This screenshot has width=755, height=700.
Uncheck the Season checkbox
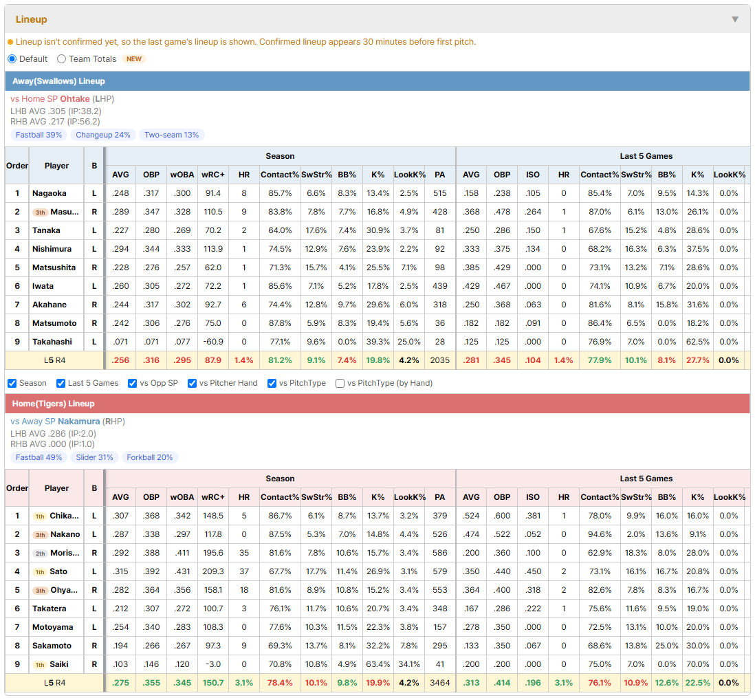[x=12, y=383]
